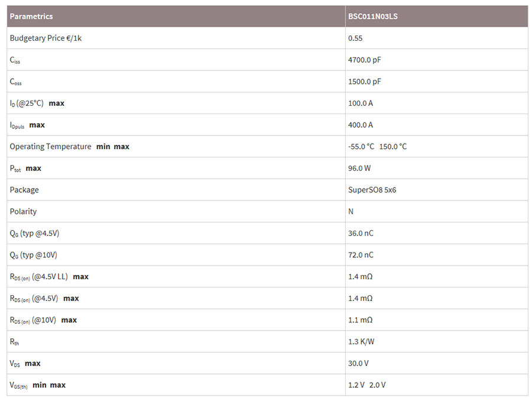Viewport: 532px width, 401px height.
Task: Click the 400.0 A pulsed current value
Action: [x=361, y=125]
